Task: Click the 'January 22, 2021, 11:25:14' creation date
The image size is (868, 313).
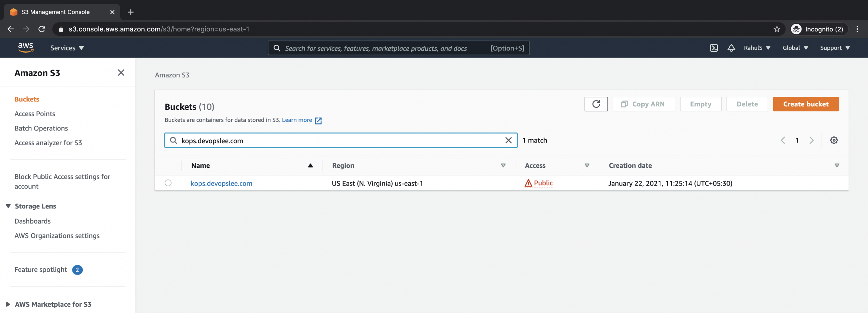Action: tap(670, 183)
